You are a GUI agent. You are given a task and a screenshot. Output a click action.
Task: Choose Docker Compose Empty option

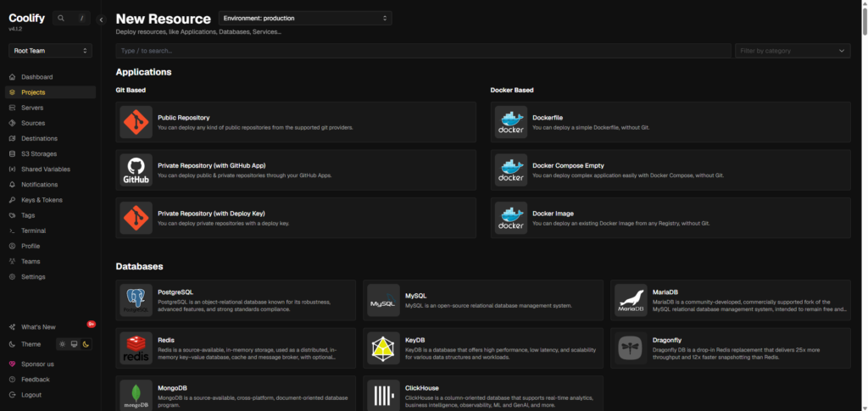coord(670,169)
